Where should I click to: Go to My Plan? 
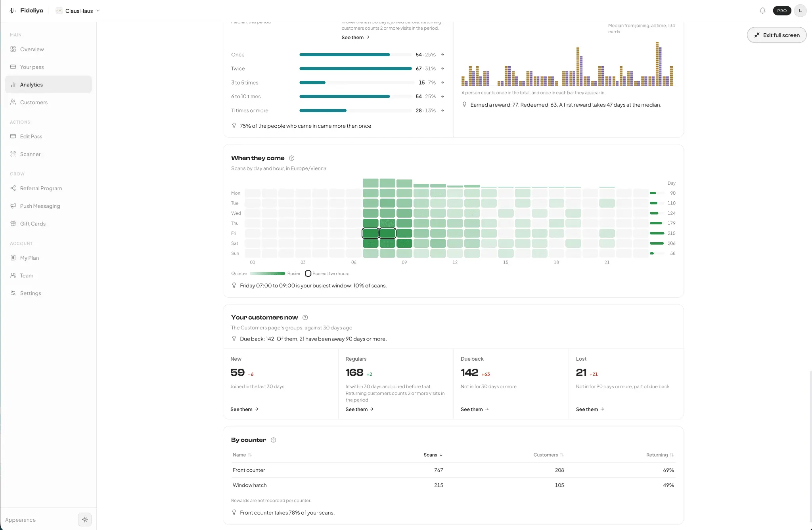click(48, 258)
